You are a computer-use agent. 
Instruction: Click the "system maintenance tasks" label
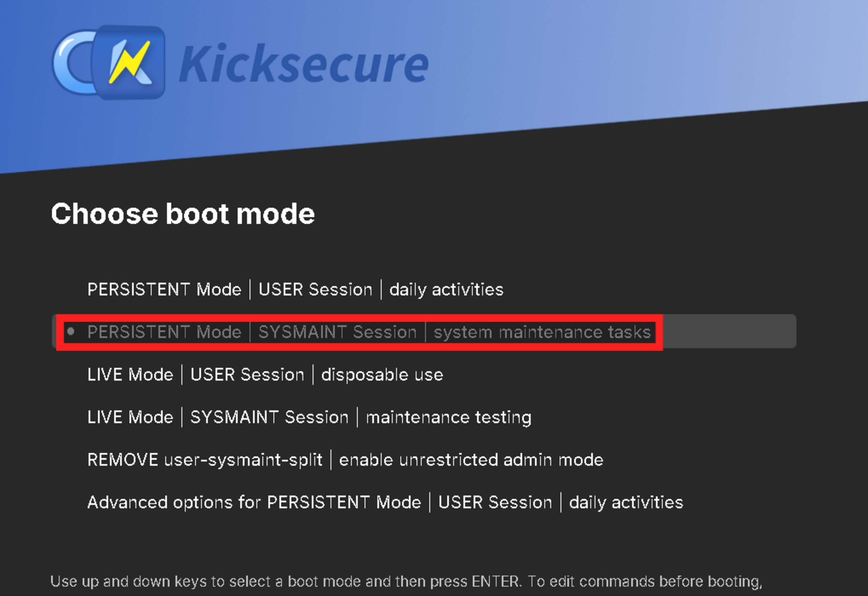pyautogui.click(x=542, y=332)
